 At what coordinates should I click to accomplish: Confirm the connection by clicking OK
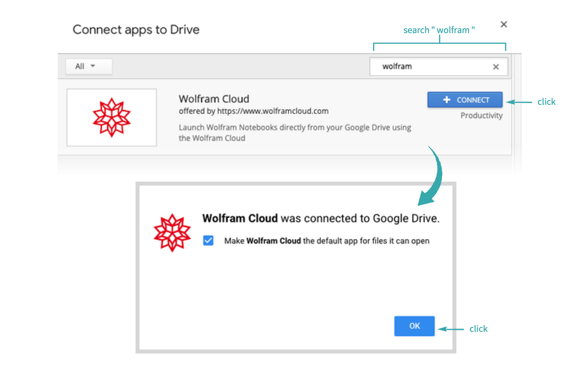414,326
